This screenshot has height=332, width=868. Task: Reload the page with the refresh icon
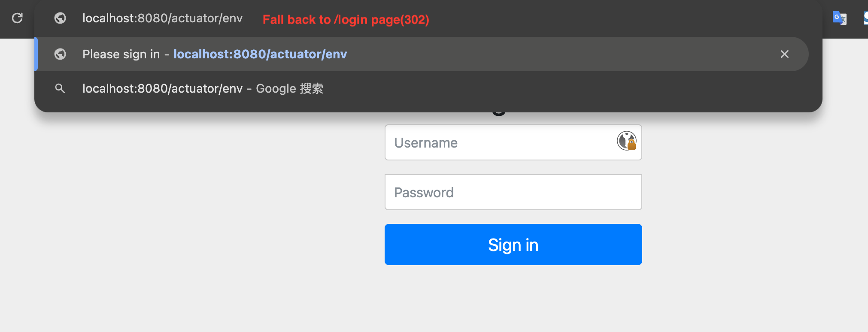coord(17,18)
